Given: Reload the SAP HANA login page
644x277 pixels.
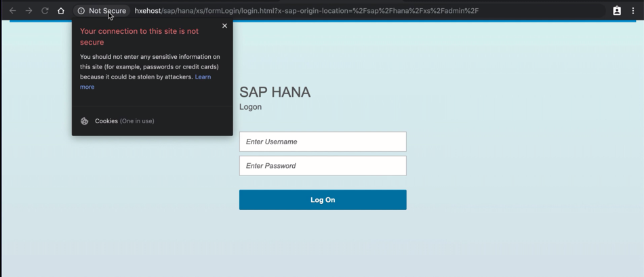Looking at the screenshot, I should [x=45, y=11].
